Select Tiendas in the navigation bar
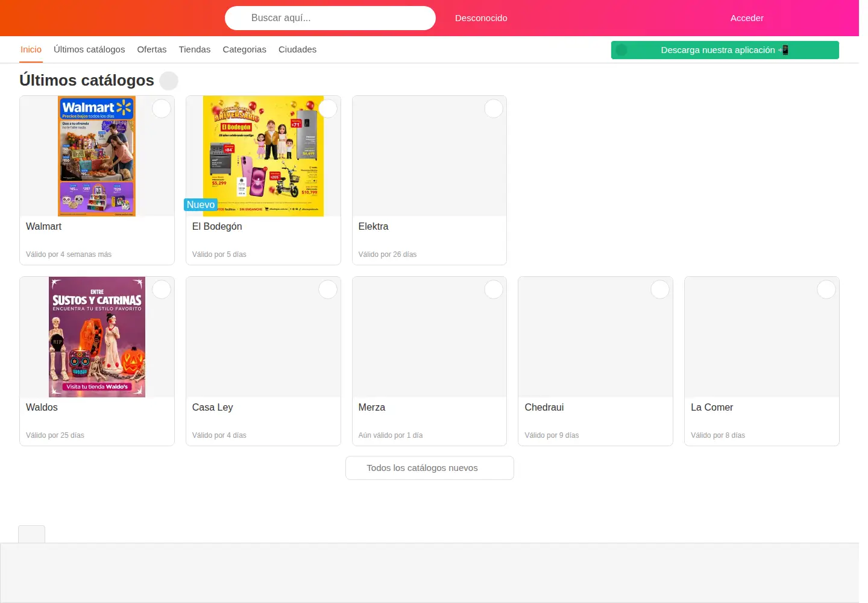Screen dimensions: 868x603 coord(195,49)
